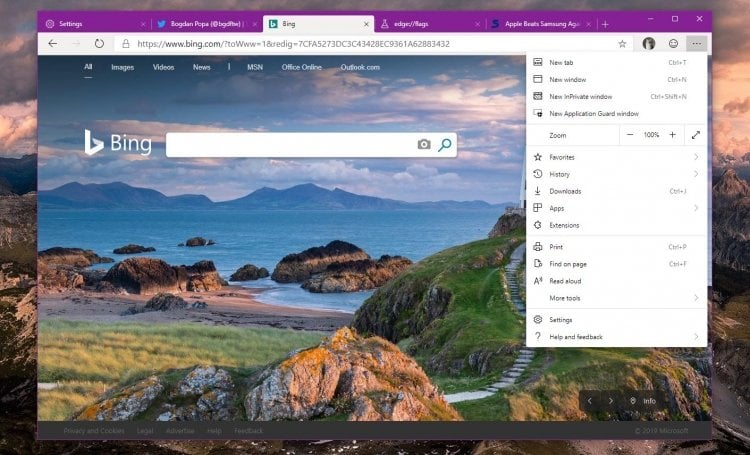Open Extensions from the menu

(617, 225)
